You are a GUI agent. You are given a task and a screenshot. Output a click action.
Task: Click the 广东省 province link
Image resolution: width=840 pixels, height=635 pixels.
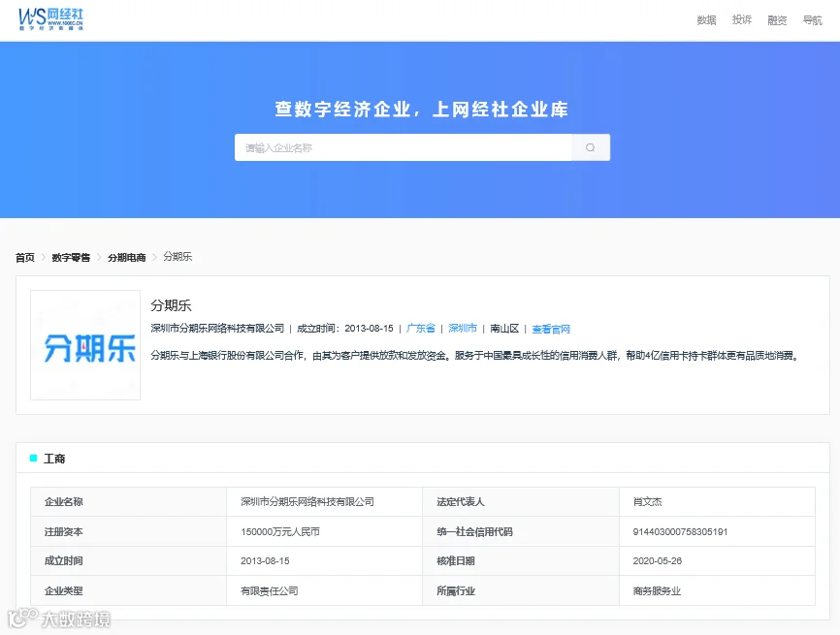click(x=421, y=329)
